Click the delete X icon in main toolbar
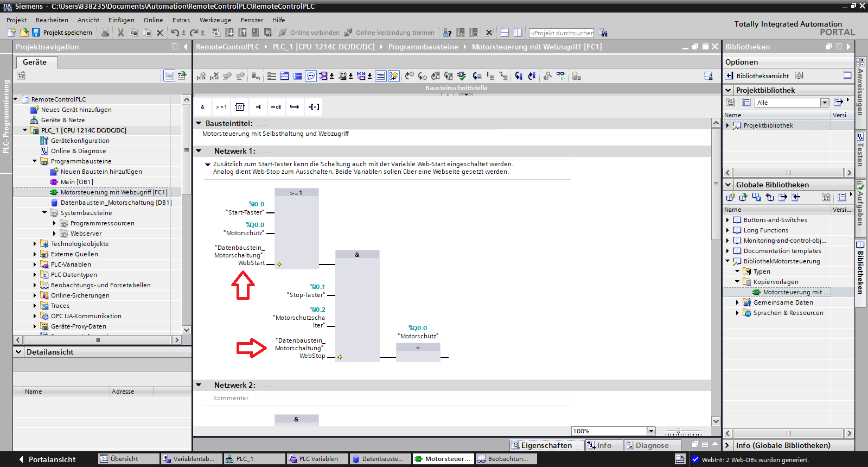This screenshot has width=868, height=467. [x=159, y=33]
